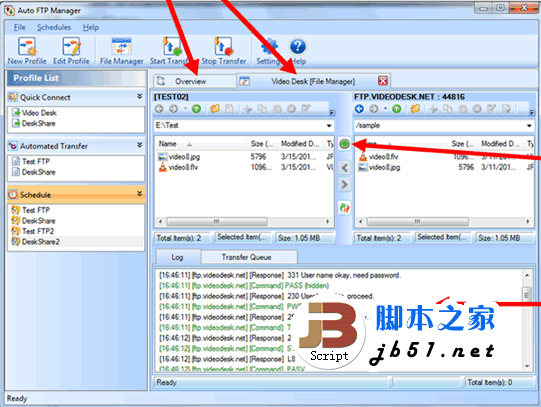Go forward in the FTP.VIDEODESK.NET pane
The image size is (541, 407).
point(374,109)
